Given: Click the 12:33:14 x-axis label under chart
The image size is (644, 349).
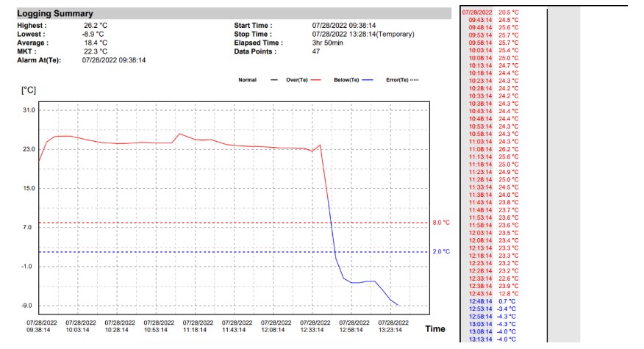Looking at the screenshot, I should click(312, 330).
